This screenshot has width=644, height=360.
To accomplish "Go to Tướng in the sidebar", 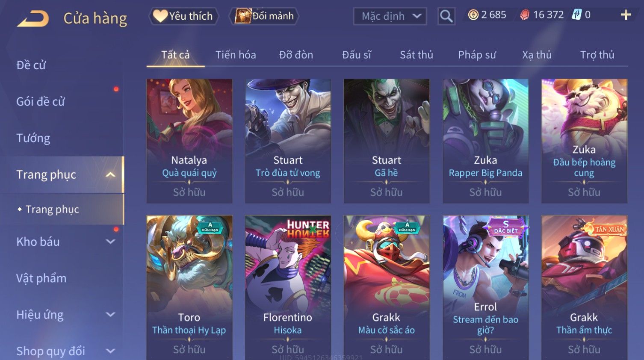I will 33,138.
